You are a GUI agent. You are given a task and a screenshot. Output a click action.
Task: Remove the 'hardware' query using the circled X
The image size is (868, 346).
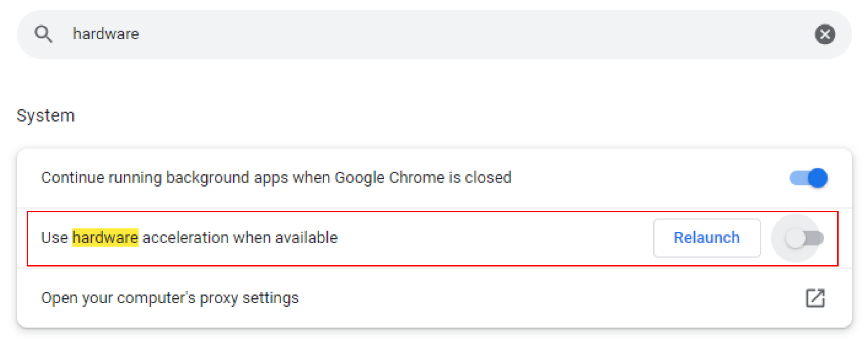click(825, 34)
